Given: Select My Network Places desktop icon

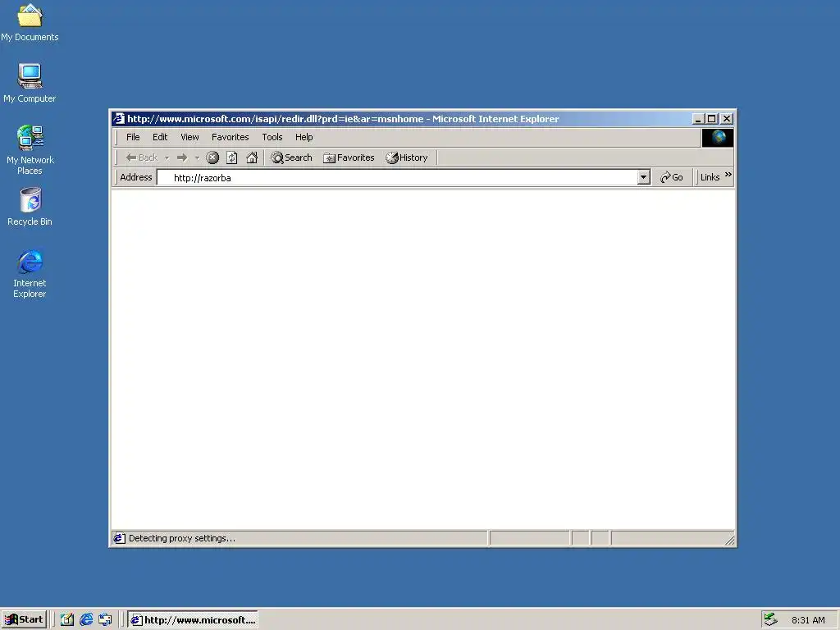Looking at the screenshot, I should 30,149.
